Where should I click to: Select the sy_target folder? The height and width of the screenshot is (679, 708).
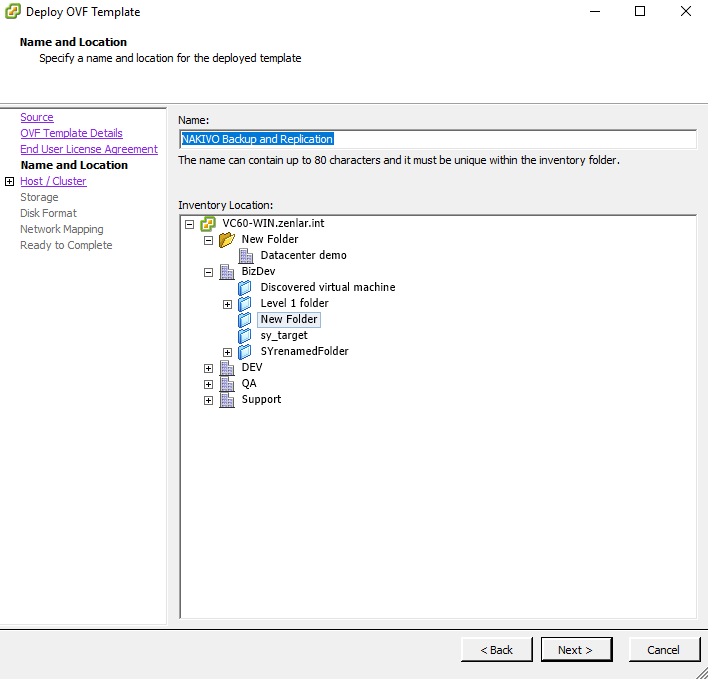click(x=284, y=335)
